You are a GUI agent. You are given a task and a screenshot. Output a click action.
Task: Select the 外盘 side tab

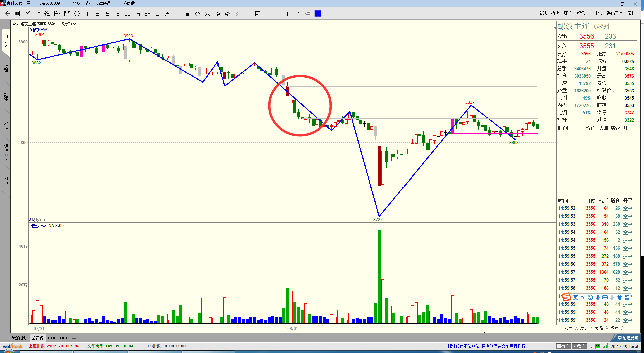tap(6, 125)
